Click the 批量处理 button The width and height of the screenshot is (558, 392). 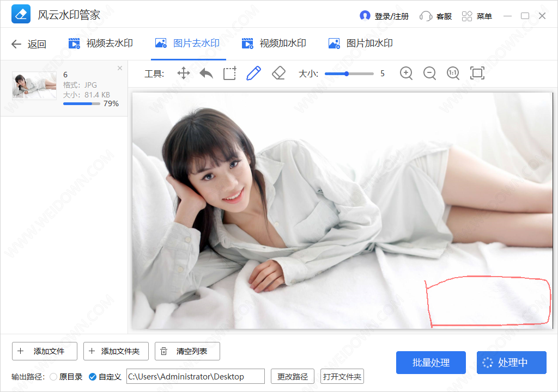(431, 363)
